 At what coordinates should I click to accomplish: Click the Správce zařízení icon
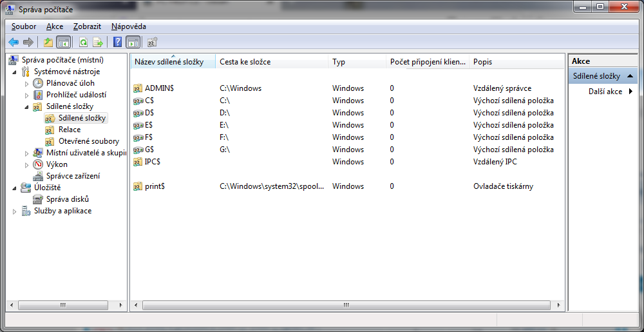click(37, 176)
